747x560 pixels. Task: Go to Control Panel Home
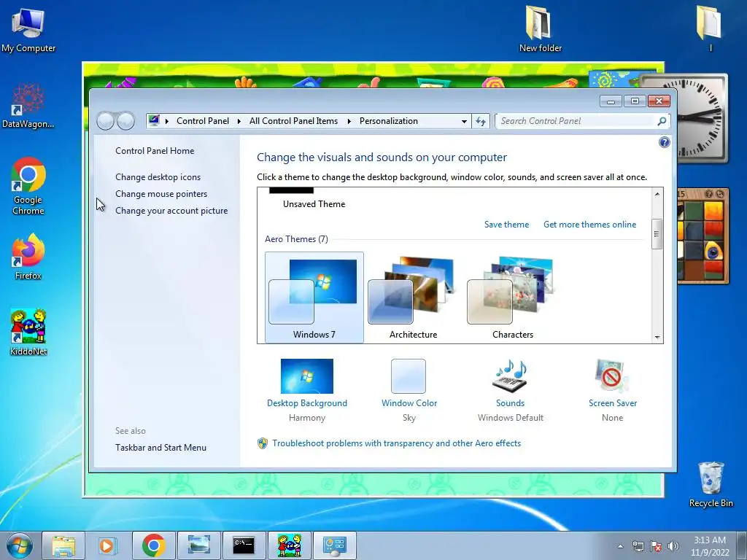(x=155, y=151)
